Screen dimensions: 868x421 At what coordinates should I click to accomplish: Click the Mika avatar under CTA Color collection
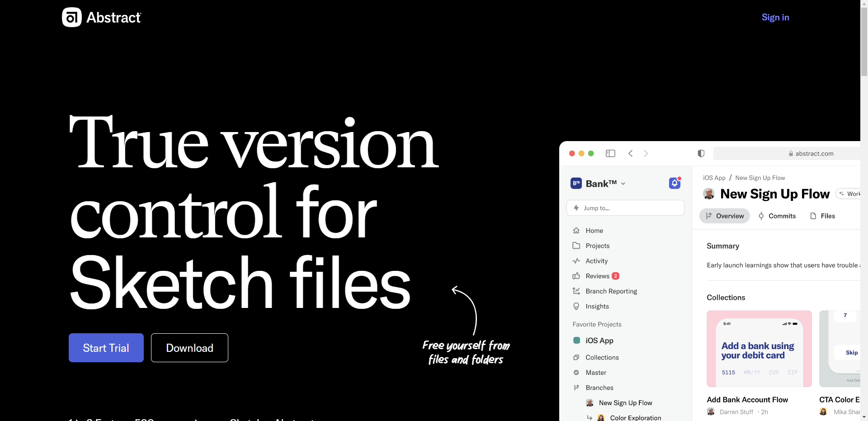tap(823, 412)
